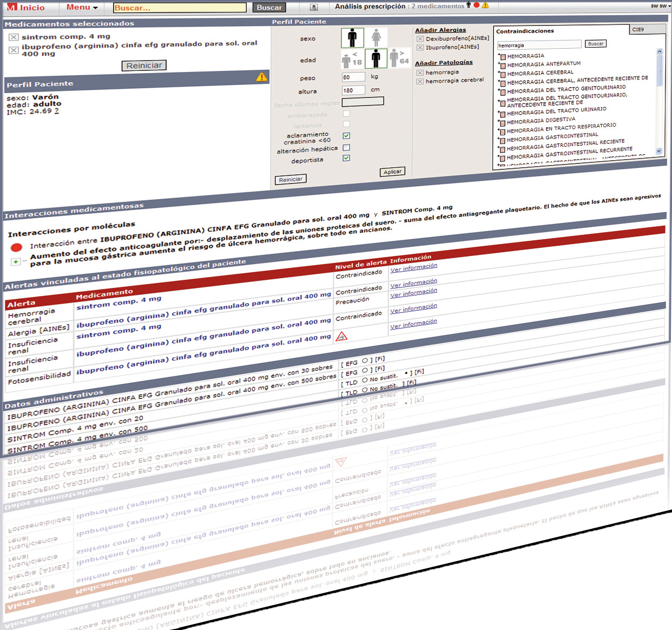Viewport: 672px width, 630px height.
Task: Enable alteración hepática checkbox
Action: click(x=346, y=147)
